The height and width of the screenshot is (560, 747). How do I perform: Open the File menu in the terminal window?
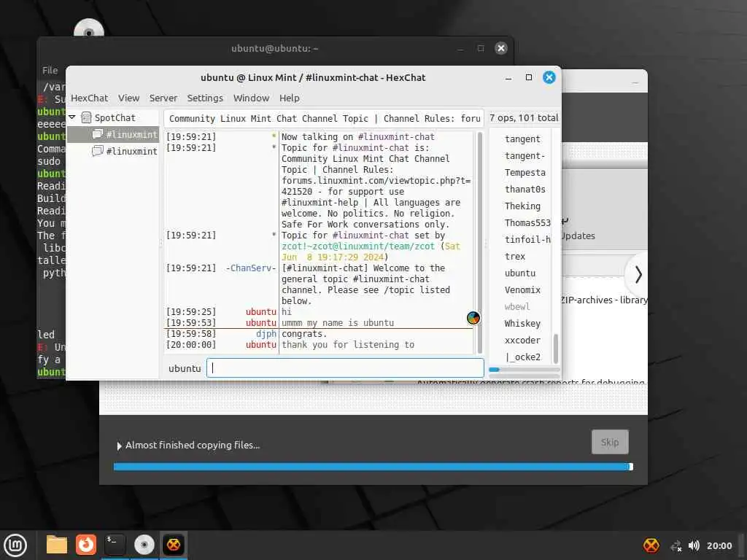(x=50, y=71)
